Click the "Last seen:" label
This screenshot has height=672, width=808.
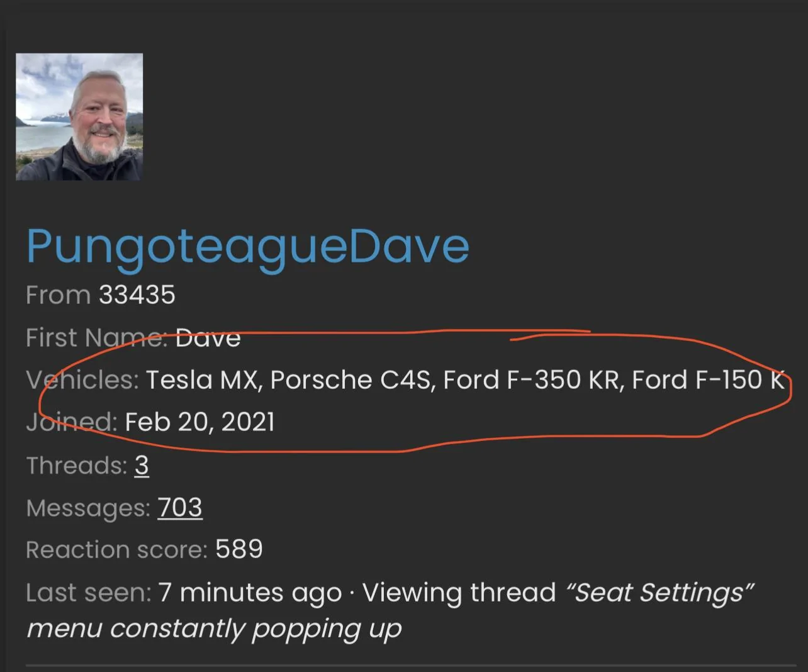coord(88,593)
